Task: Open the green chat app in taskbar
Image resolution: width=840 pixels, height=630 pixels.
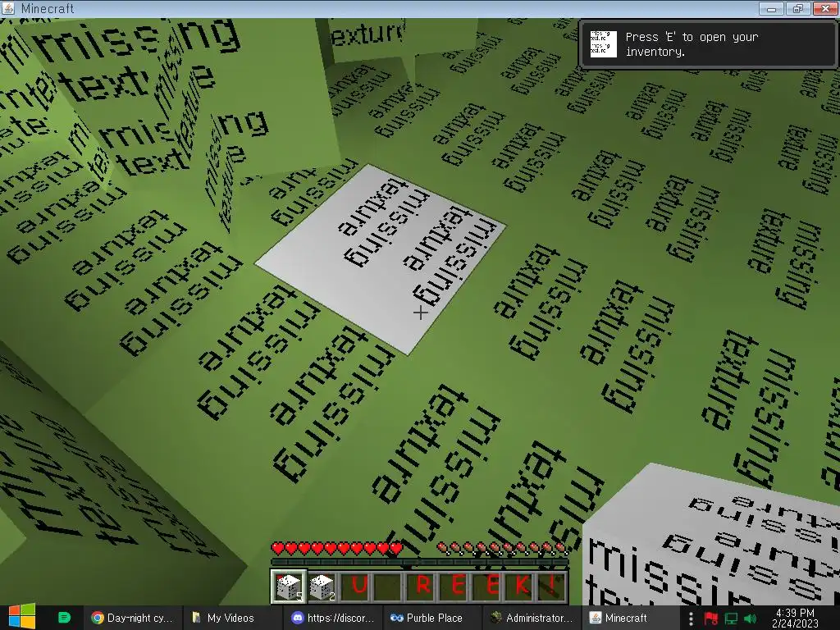Action: click(x=64, y=618)
